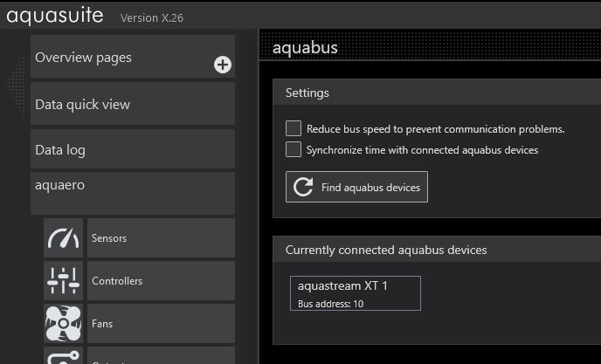601x364 pixels.
Task: Toggle Synchronize time with aquabus devices
Action: coord(294,149)
